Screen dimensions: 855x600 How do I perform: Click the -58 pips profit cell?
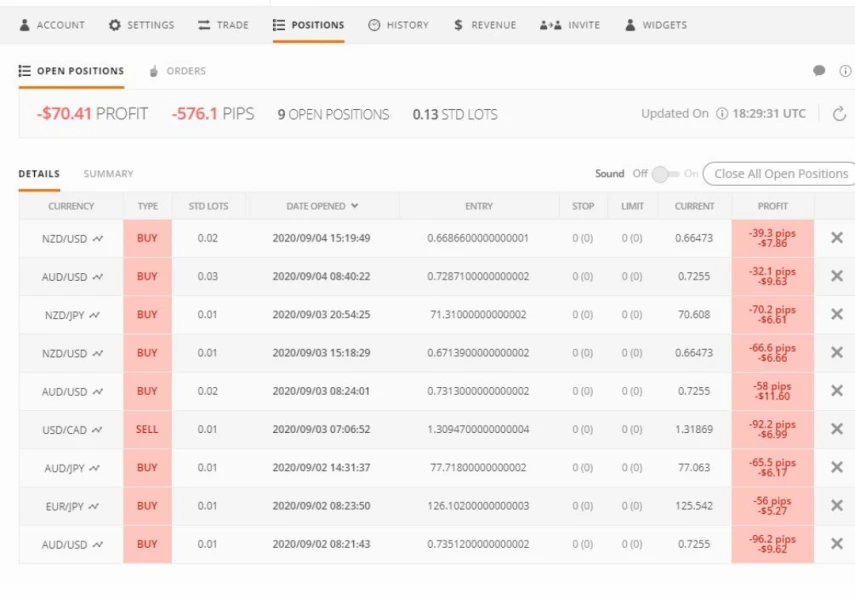pyautogui.click(x=773, y=391)
